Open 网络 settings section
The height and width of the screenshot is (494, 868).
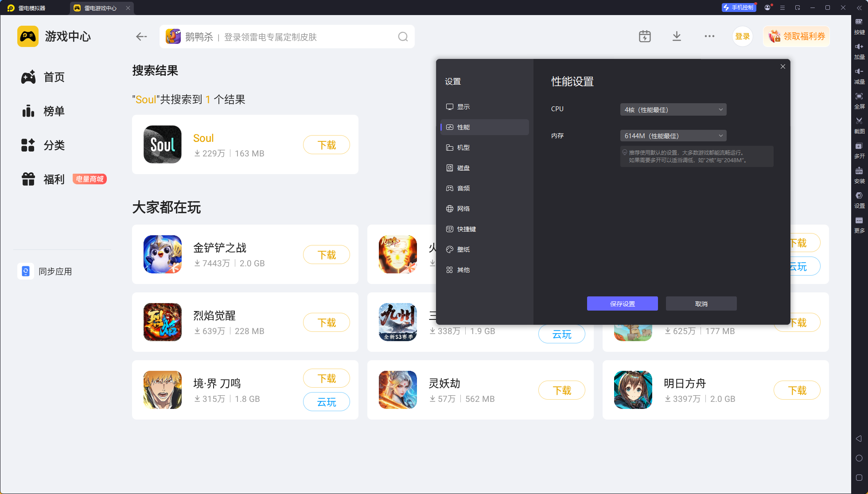pos(463,209)
